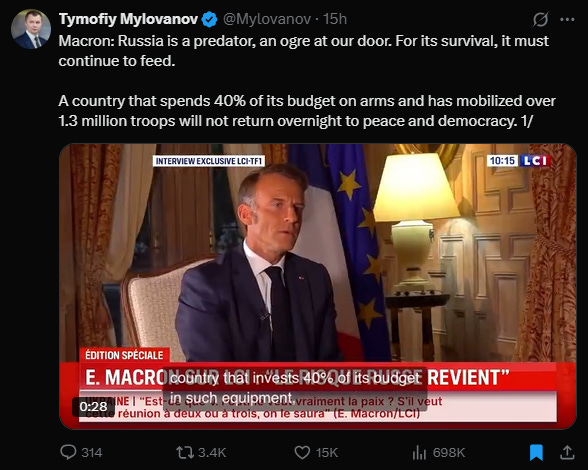Screen dimensions: 588x470
Task: Open the 15h timestamp link
Action: point(335,19)
